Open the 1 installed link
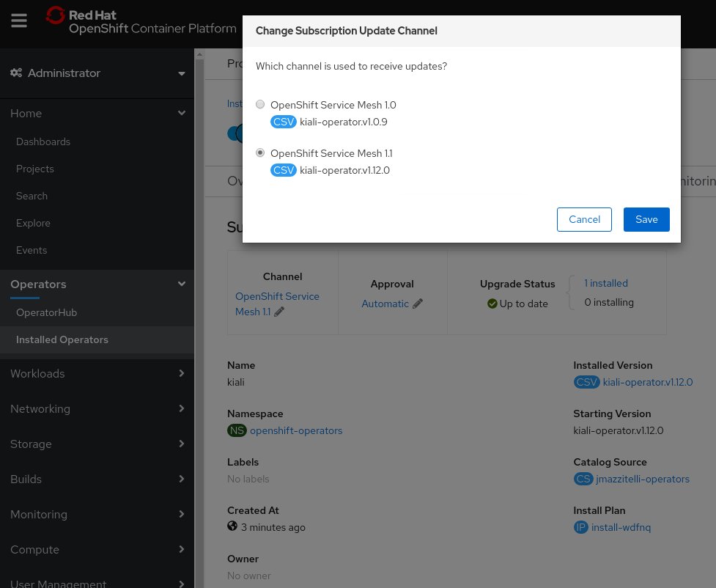Screen dimensions: 716x588 click(x=606, y=283)
